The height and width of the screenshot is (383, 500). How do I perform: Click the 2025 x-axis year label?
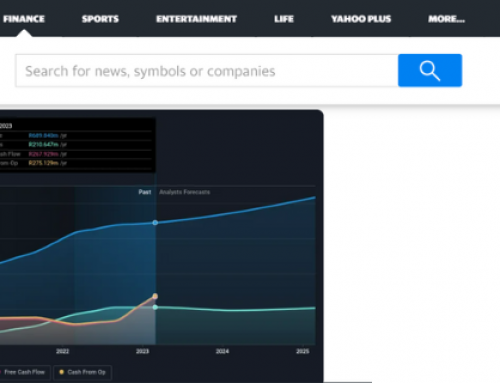pyautogui.click(x=303, y=351)
